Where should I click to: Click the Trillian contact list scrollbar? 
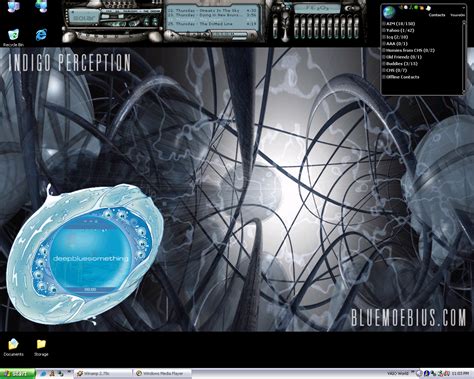point(464,56)
